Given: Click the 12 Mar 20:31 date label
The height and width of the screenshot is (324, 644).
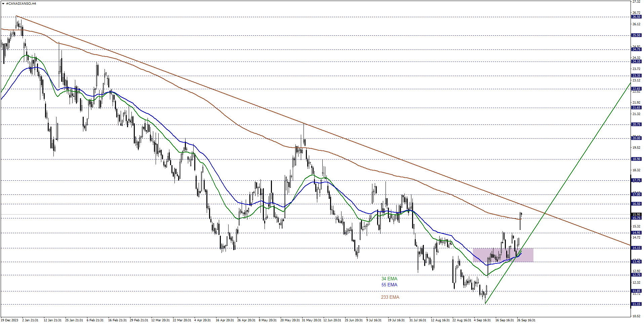Looking at the screenshot, I should point(161,320).
